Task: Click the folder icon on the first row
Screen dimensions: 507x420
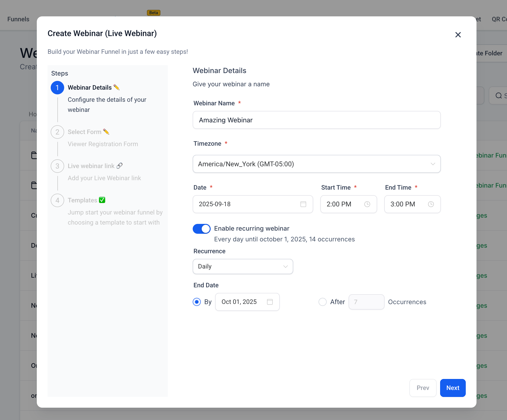Action: click(34, 155)
